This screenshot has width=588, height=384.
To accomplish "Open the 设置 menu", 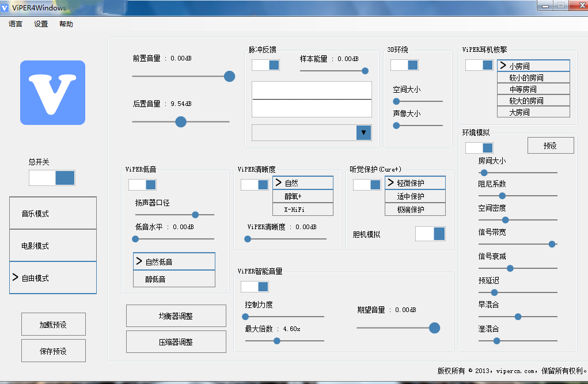I will coord(41,24).
